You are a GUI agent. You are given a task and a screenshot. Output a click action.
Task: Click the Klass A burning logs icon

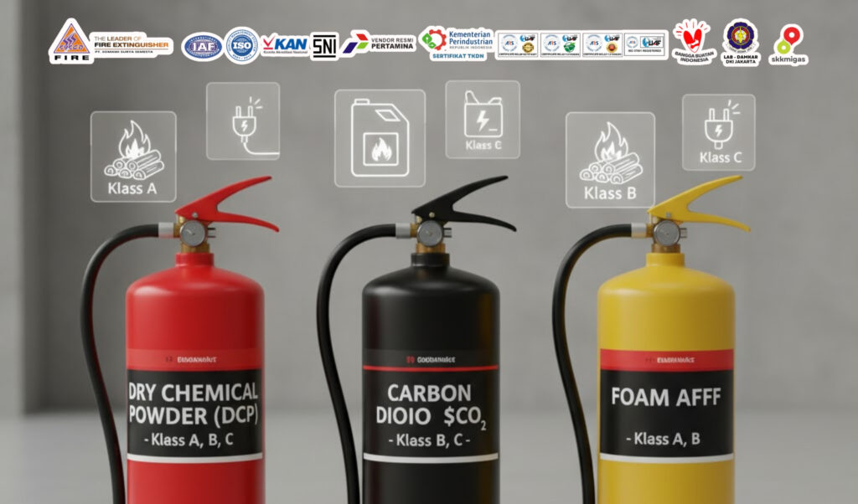coord(133,157)
